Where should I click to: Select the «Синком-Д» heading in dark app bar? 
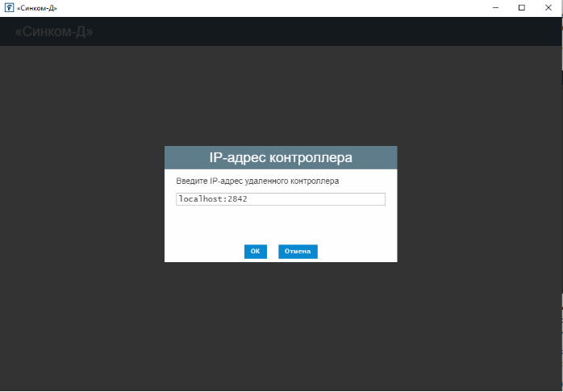[54, 32]
